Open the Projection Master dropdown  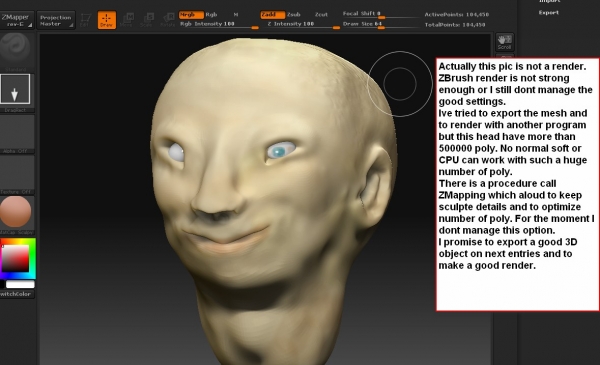[55, 20]
